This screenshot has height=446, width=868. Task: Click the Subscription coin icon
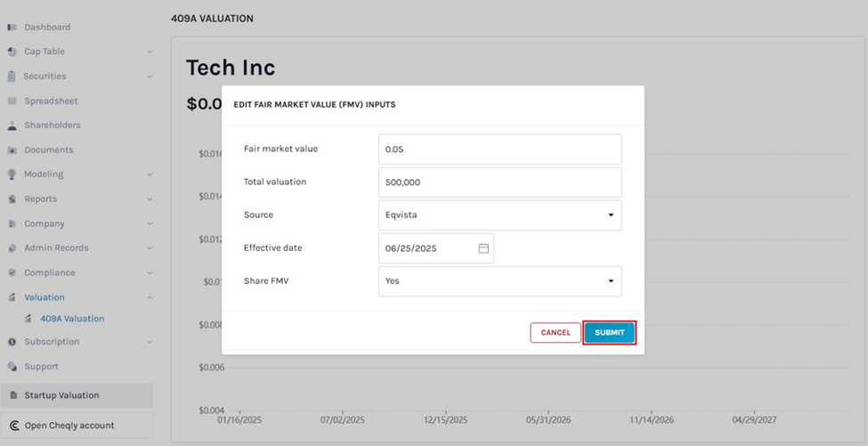point(12,342)
